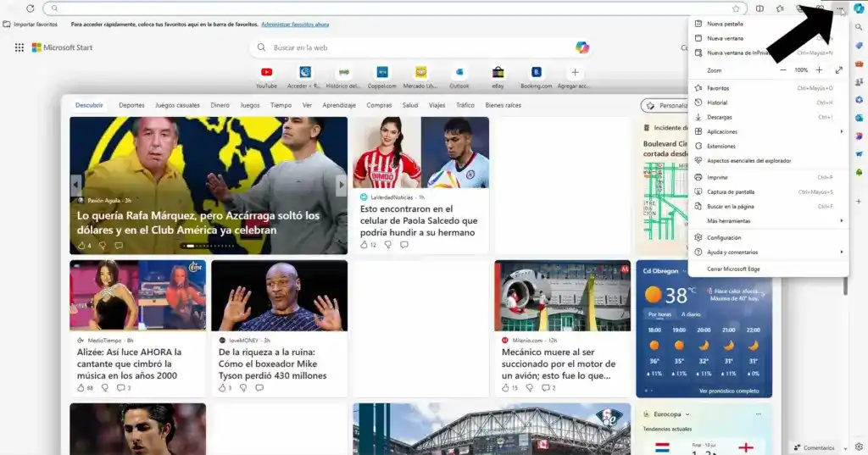The height and width of the screenshot is (455, 868).
Task: Open the sidebar search magnifier icon
Action: pos(859,27)
